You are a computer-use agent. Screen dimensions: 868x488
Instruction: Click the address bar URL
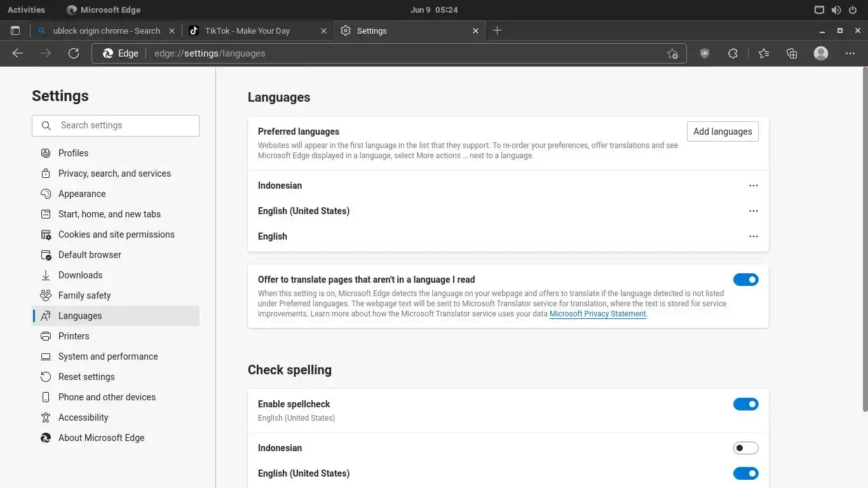pos(210,53)
